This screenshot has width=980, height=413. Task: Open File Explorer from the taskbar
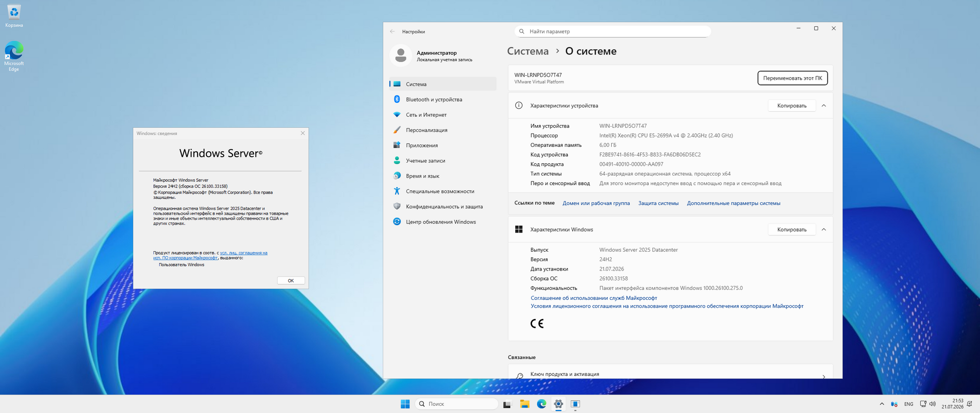[x=525, y=404]
